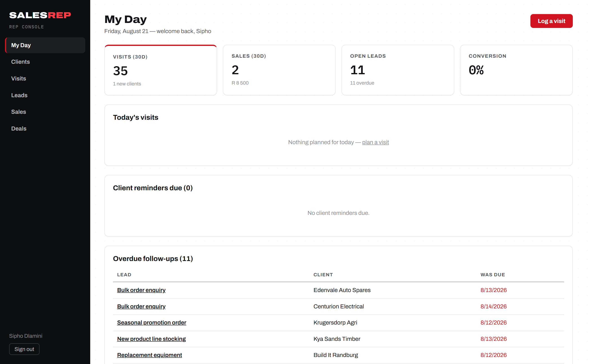The height and width of the screenshot is (364, 596).
Task: Click the SalesRep logo
Action: (x=40, y=15)
